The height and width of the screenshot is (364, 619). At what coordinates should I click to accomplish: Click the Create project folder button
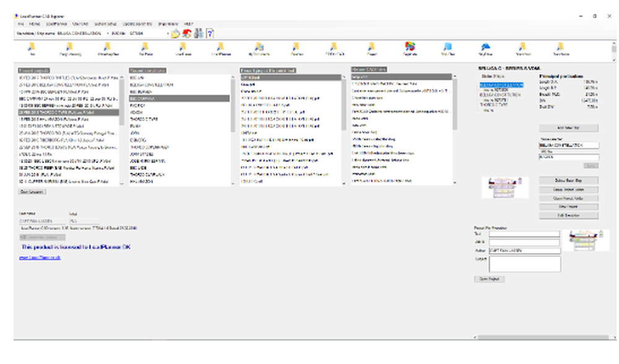[x=568, y=189]
